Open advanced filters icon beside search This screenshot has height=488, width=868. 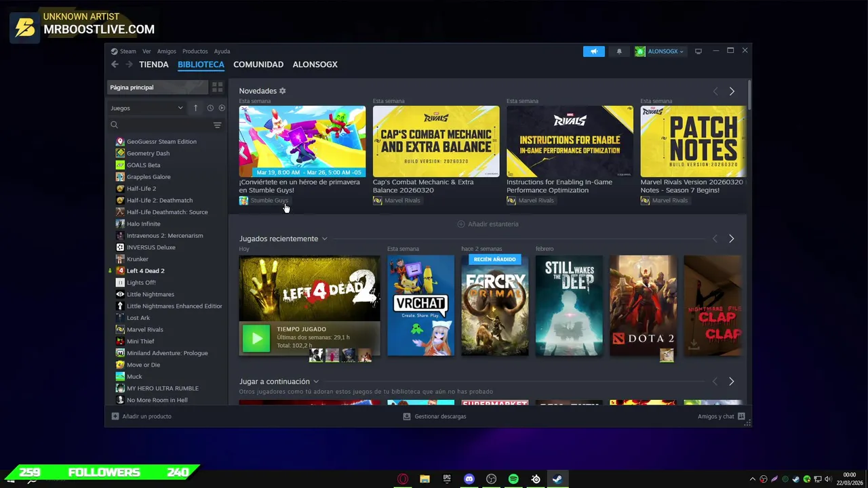pos(217,125)
